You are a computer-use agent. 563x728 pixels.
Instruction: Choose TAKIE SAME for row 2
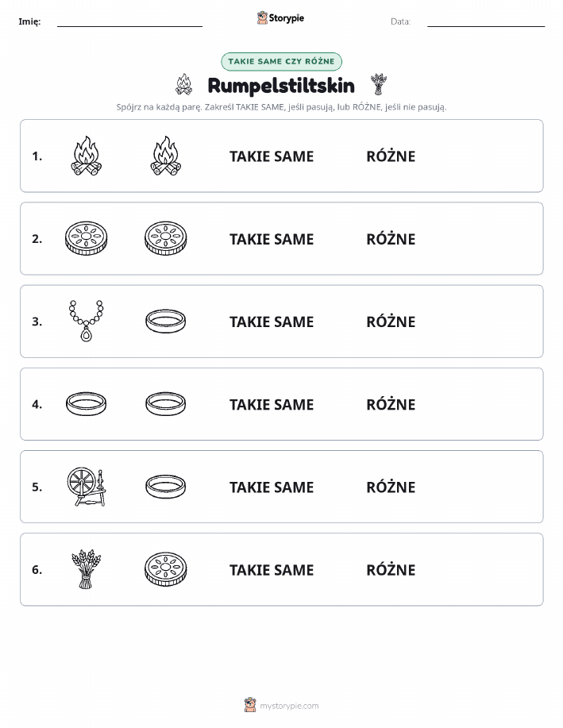[272, 239]
